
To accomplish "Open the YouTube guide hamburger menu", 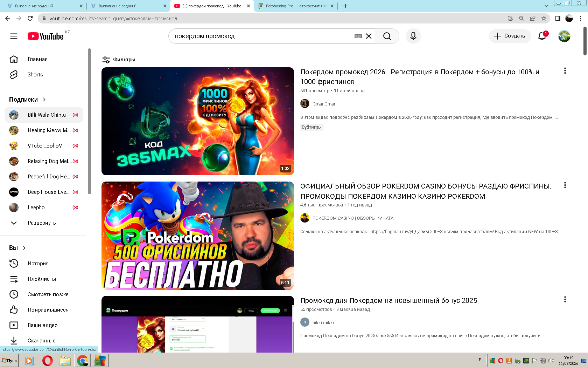I will click(x=14, y=36).
